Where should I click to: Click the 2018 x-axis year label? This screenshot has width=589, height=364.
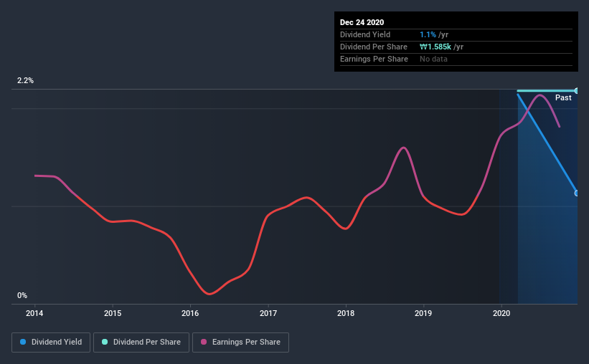(x=346, y=313)
